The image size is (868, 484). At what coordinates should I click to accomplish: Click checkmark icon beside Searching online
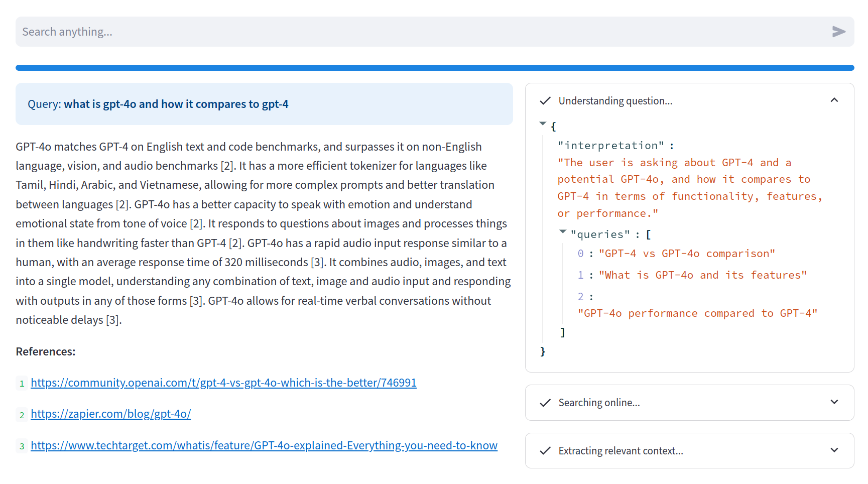click(x=545, y=403)
